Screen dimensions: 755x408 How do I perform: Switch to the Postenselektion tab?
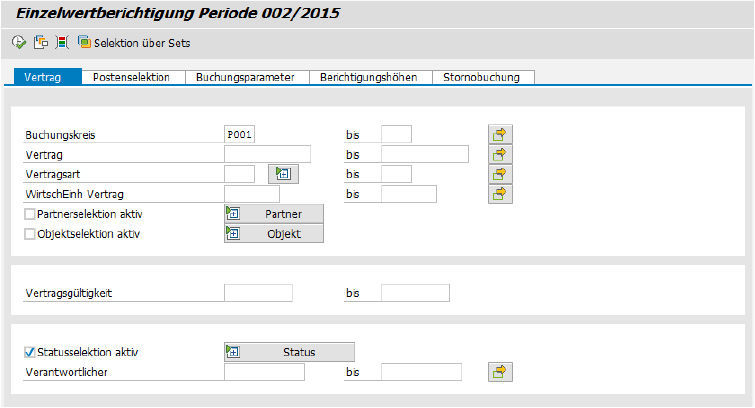pos(131,77)
